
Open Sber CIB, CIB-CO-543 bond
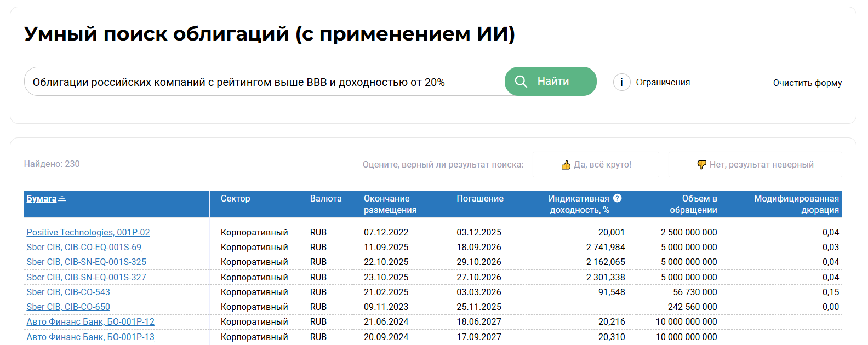[68, 292]
